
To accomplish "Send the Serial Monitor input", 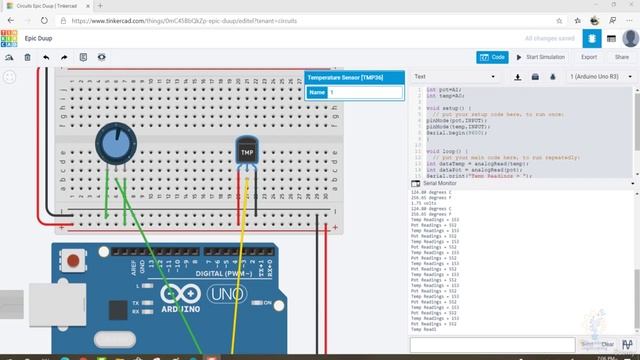I will click(587, 344).
